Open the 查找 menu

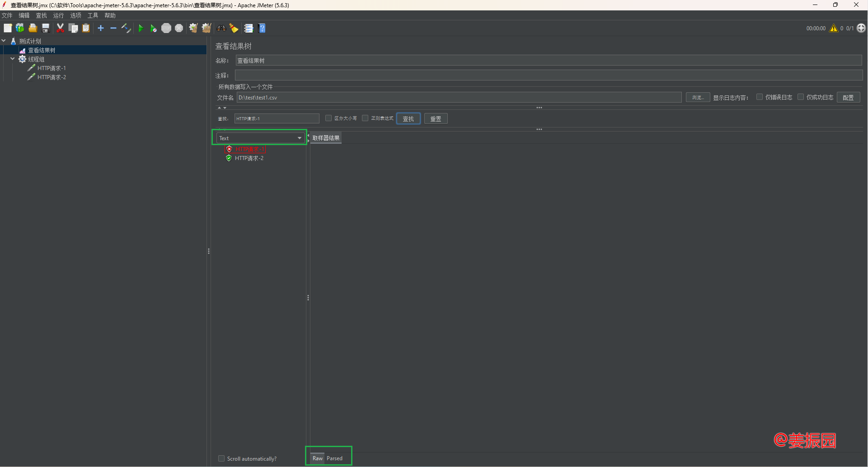[42, 15]
